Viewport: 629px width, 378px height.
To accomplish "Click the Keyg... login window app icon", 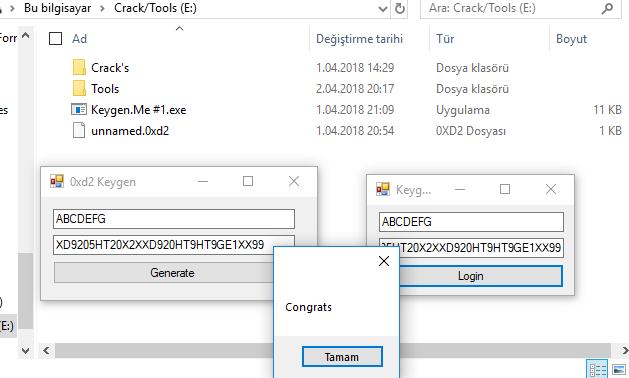I will (383, 189).
